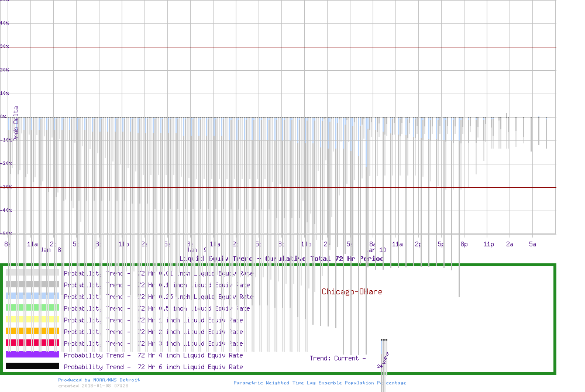Select the light blue 0.25 inch swatch
The height and width of the screenshot is (392, 585).
[x=32, y=296]
